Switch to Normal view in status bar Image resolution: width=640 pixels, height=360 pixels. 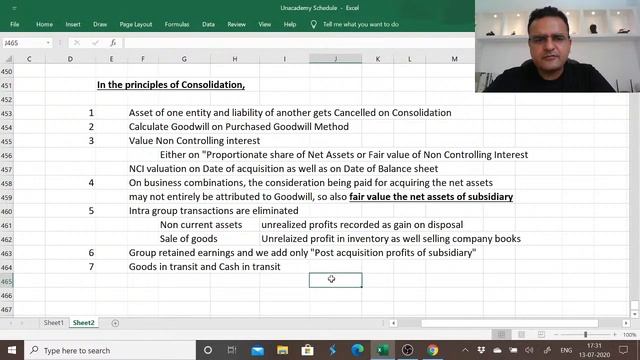point(501,335)
